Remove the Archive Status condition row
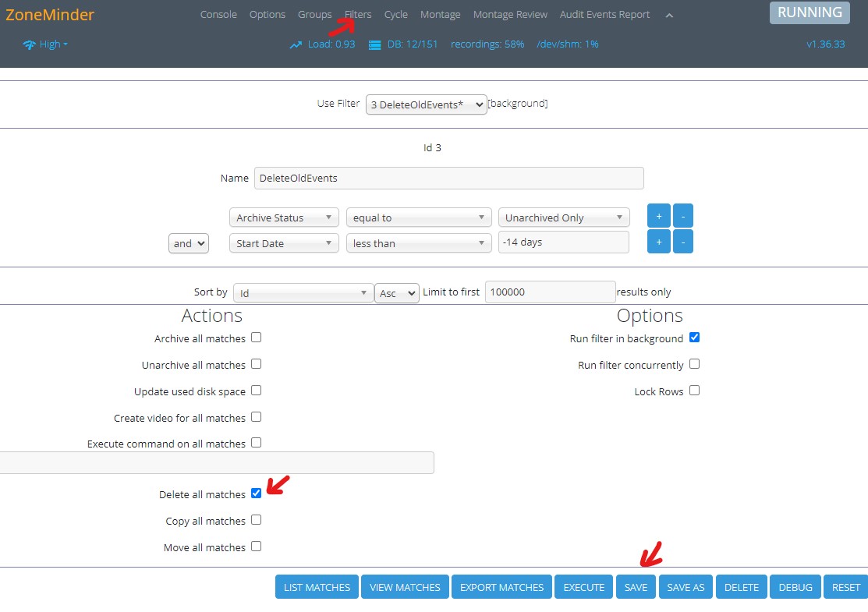Viewport: 868px width, 612px height. click(x=682, y=216)
